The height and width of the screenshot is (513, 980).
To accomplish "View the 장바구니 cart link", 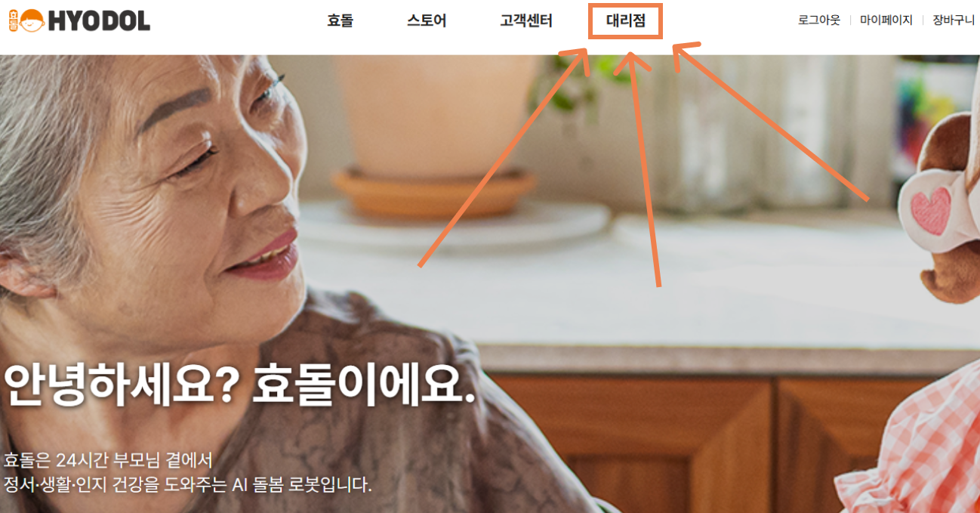I will pyautogui.click(x=954, y=20).
